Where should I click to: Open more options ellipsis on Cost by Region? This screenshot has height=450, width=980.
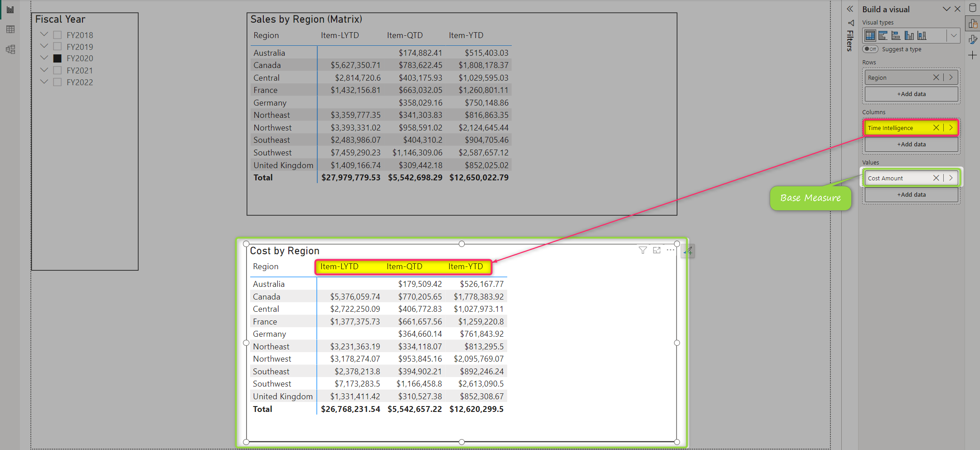tap(670, 250)
